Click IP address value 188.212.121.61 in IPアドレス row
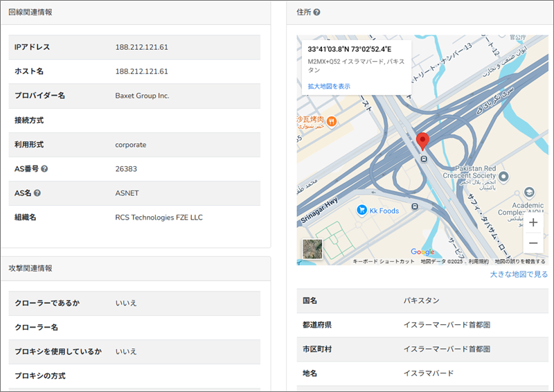 pyautogui.click(x=142, y=47)
